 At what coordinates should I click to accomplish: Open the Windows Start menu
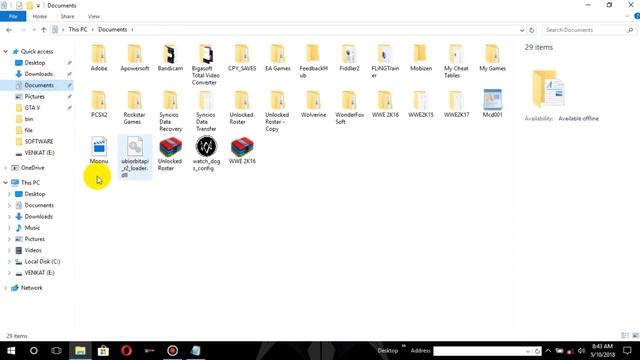11,351
